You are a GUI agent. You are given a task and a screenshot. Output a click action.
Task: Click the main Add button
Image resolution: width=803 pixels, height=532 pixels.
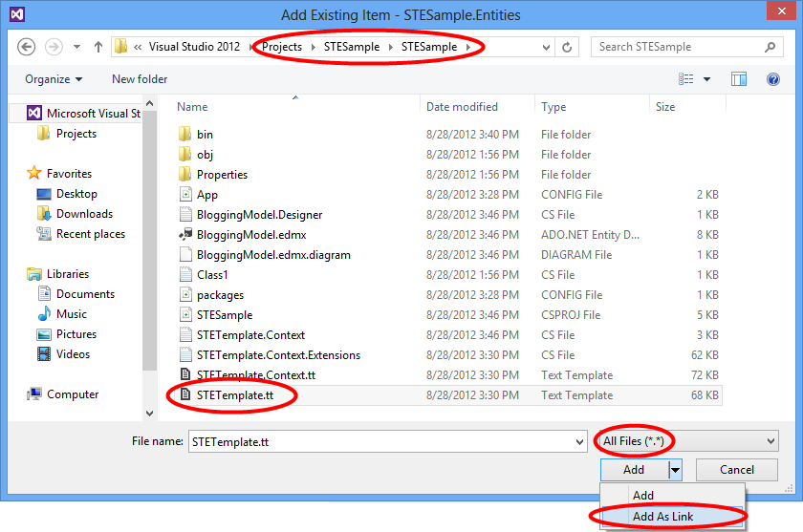[x=634, y=470]
